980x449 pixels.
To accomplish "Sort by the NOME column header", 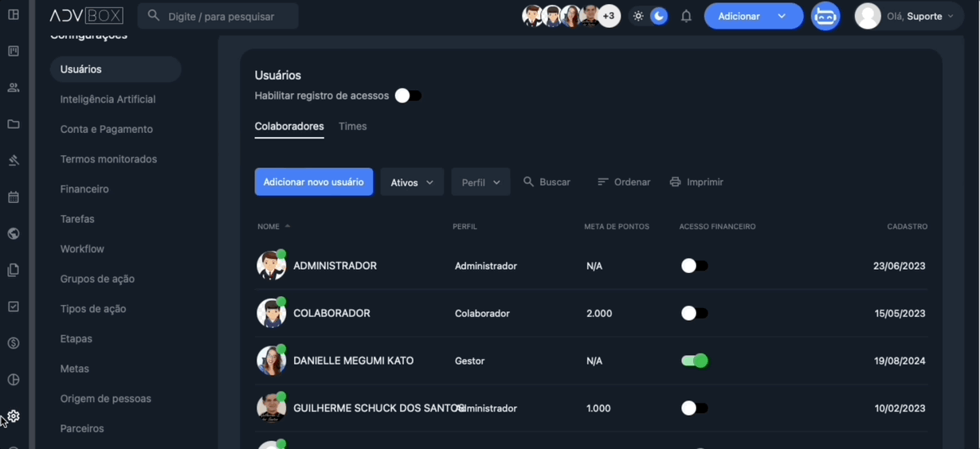I will pyautogui.click(x=273, y=227).
